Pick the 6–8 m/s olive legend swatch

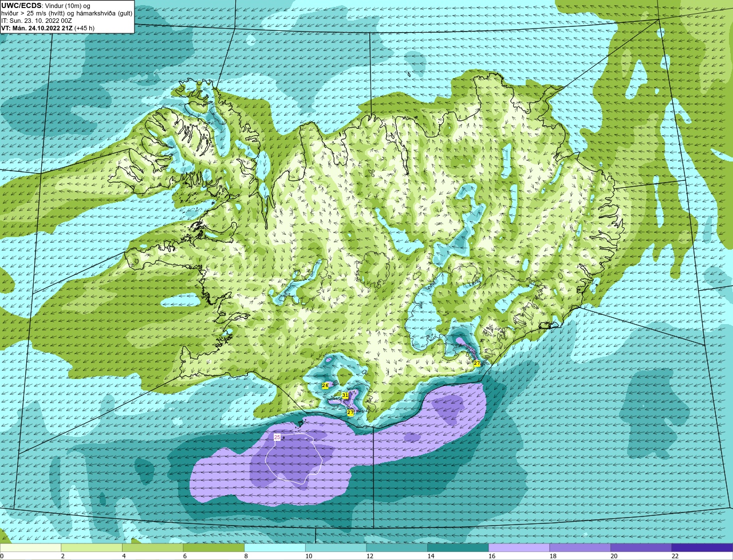214,548
